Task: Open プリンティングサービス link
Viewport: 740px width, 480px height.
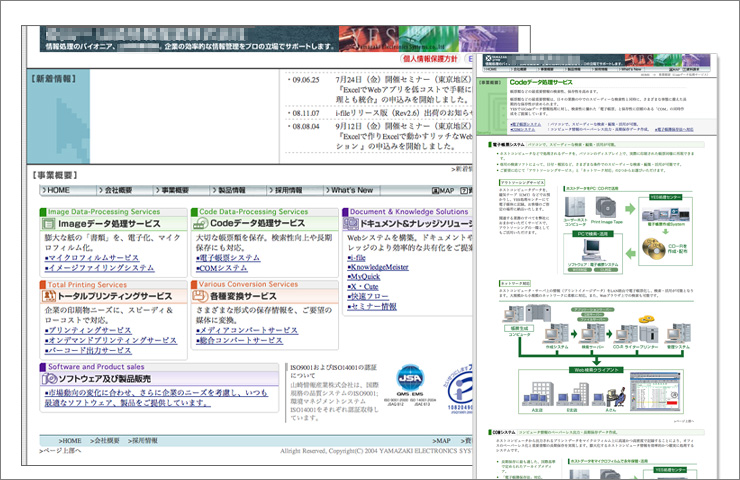Action: (x=88, y=330)
